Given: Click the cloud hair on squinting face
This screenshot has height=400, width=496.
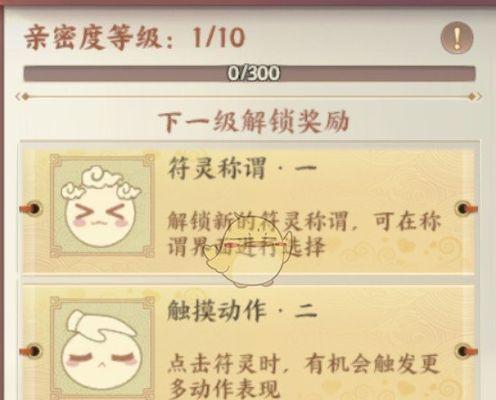Looking at the screenshot, I should coord(102,183).
